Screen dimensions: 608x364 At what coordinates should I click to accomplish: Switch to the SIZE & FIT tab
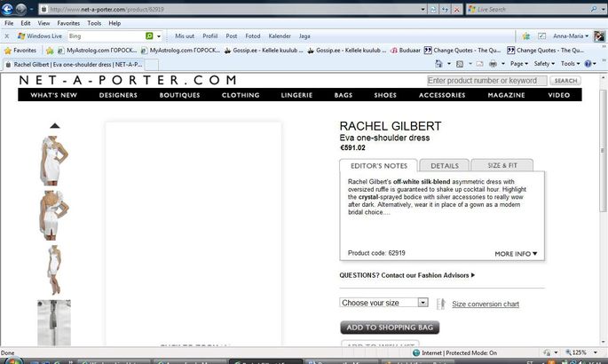(x=502, y=165)
